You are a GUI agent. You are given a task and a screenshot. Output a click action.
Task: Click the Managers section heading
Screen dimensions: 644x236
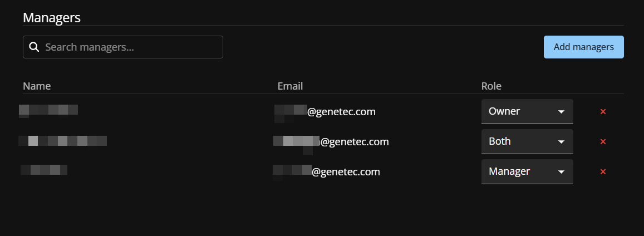[52, 17]
